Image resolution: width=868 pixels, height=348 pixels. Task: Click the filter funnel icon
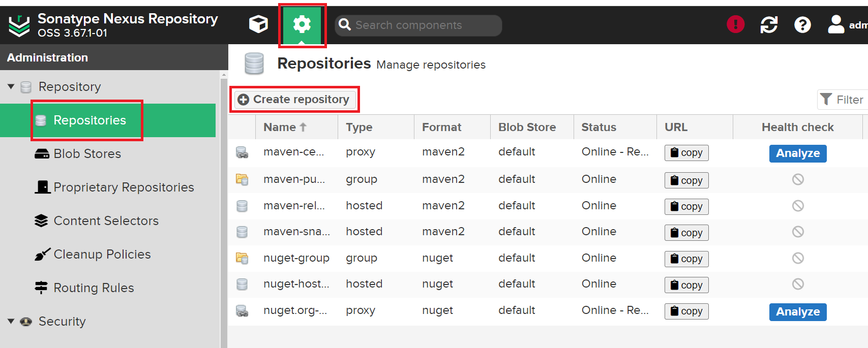pyautogui.click(x=826, y=100)
